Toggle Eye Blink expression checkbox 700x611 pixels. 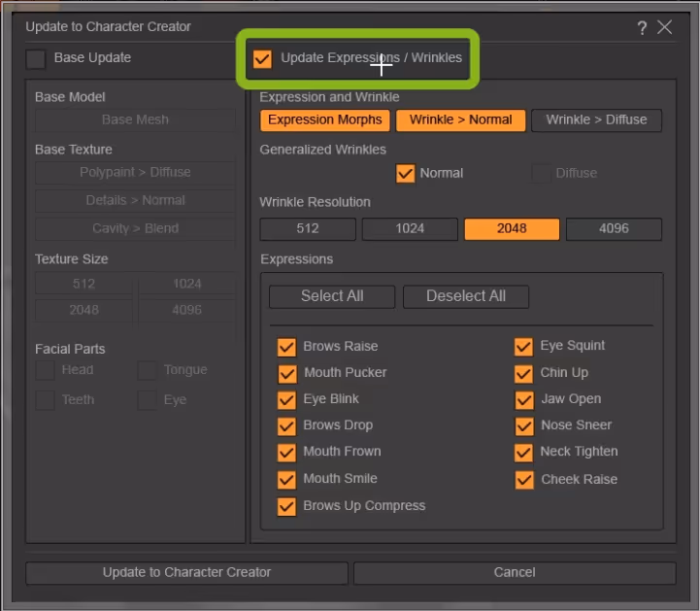click(x=286, y=400)
